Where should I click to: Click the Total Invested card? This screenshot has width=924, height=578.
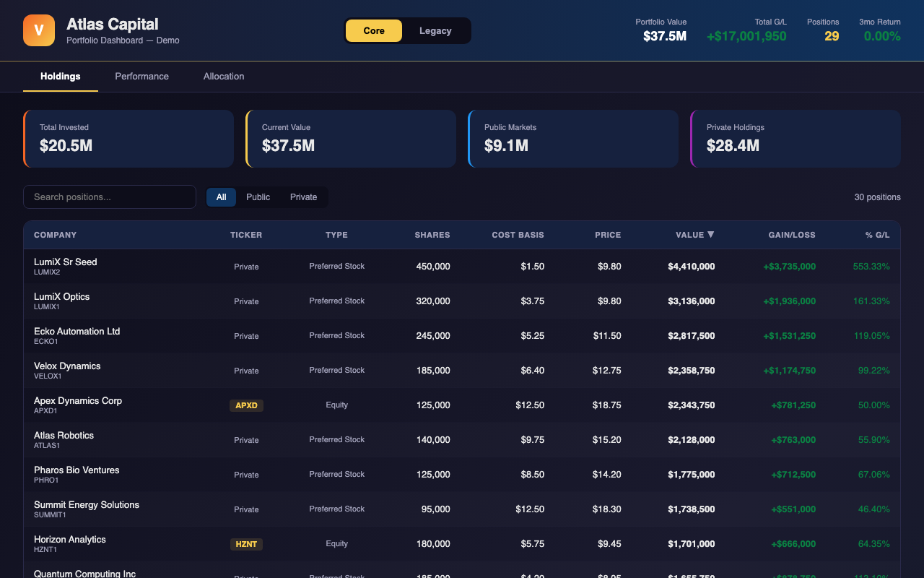128,139
